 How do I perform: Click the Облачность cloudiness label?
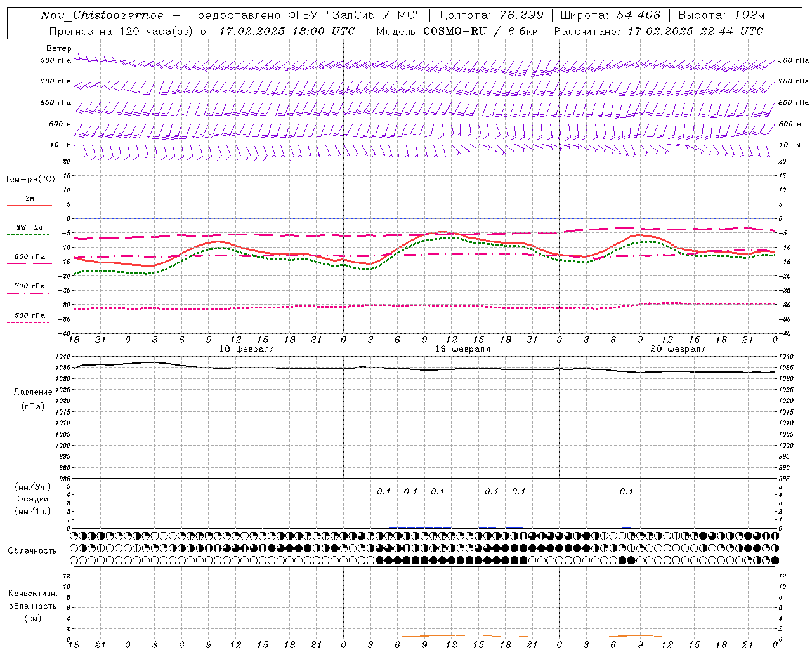tap(32, 550)
